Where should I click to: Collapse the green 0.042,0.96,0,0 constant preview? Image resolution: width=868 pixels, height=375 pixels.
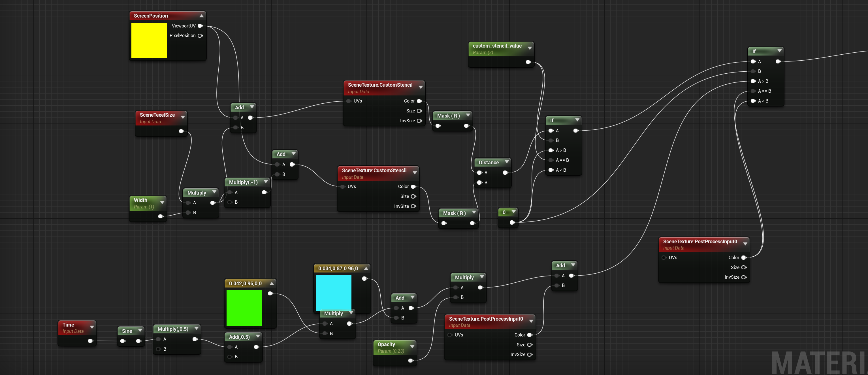click(x=272, y=284)
